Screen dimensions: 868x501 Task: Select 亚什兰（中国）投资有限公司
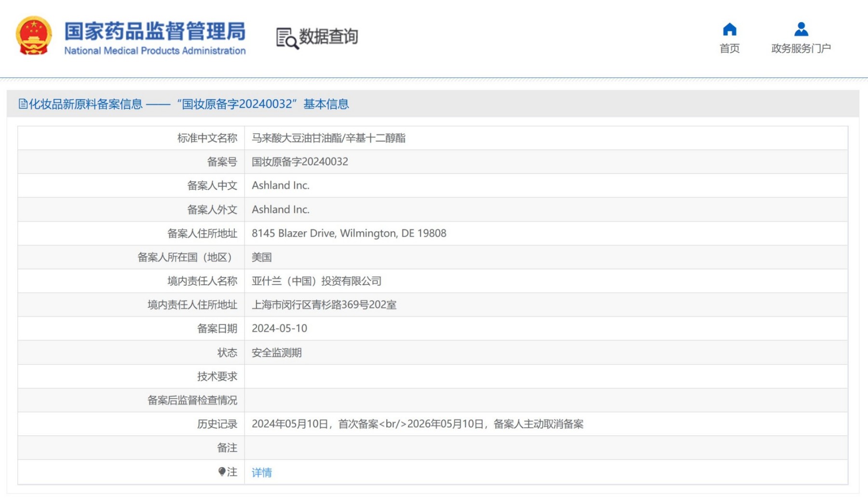tap(316, 281)
